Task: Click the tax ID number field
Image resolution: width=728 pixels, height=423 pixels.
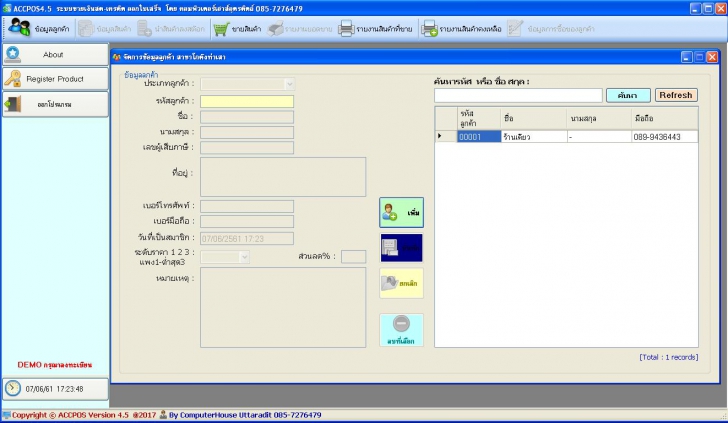Action: [x=247, y=148]
